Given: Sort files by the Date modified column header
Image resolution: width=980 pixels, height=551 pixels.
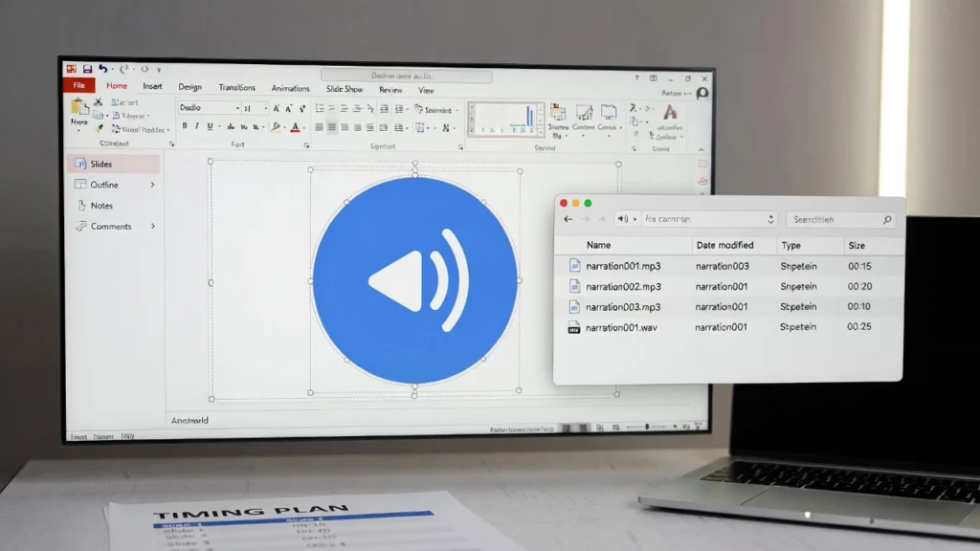Looking at the screenshot, I should pos(725,246).
